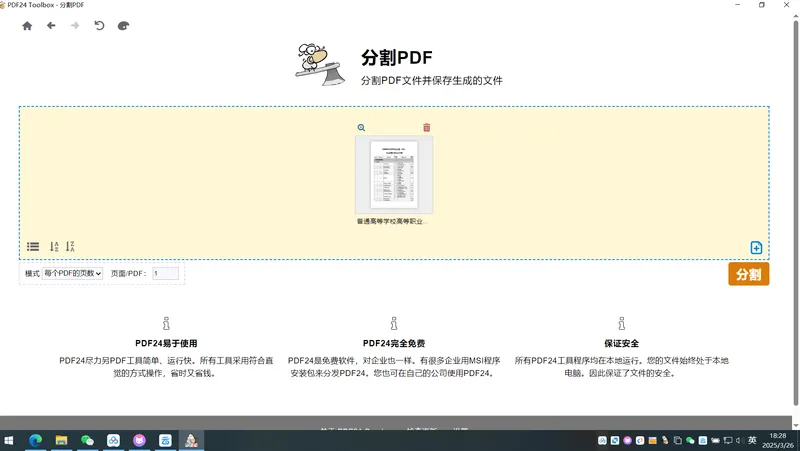The image size is (800, 451).
Task: Click the 页面/PDF number field
Action: [x=165, y=273]
